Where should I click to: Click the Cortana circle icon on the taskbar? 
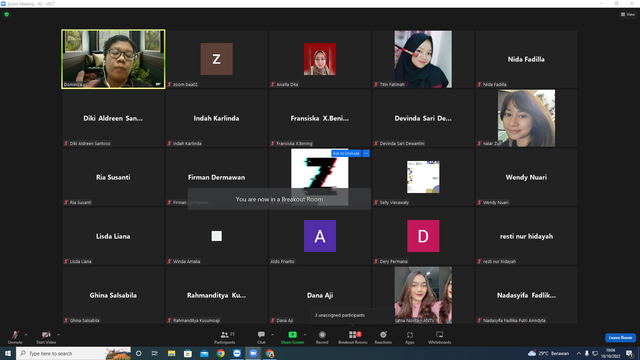tap(138, 353)
